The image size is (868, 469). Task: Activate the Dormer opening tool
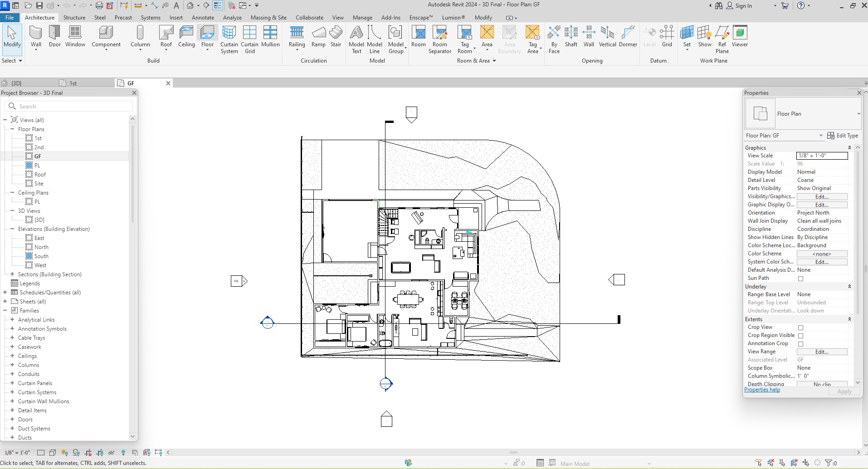click(x=628, y=36)
